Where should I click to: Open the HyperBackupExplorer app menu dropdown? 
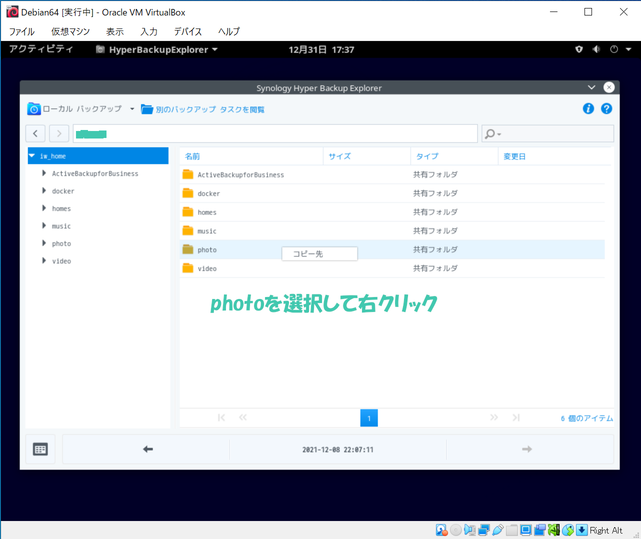pyautogui.click(x=215, y=49)
